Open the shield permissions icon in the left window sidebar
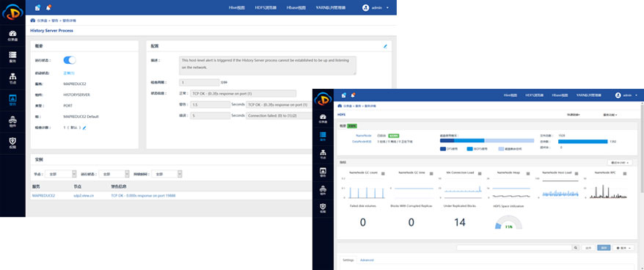644x270 pixels. [12, 142]
